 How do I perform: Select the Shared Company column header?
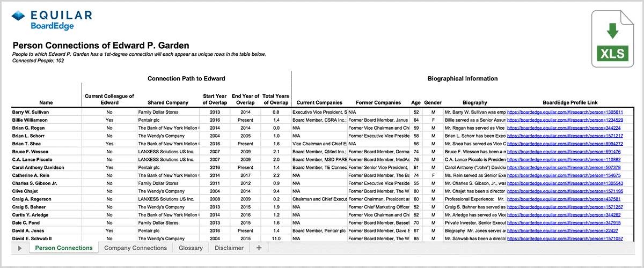point(168,103)
